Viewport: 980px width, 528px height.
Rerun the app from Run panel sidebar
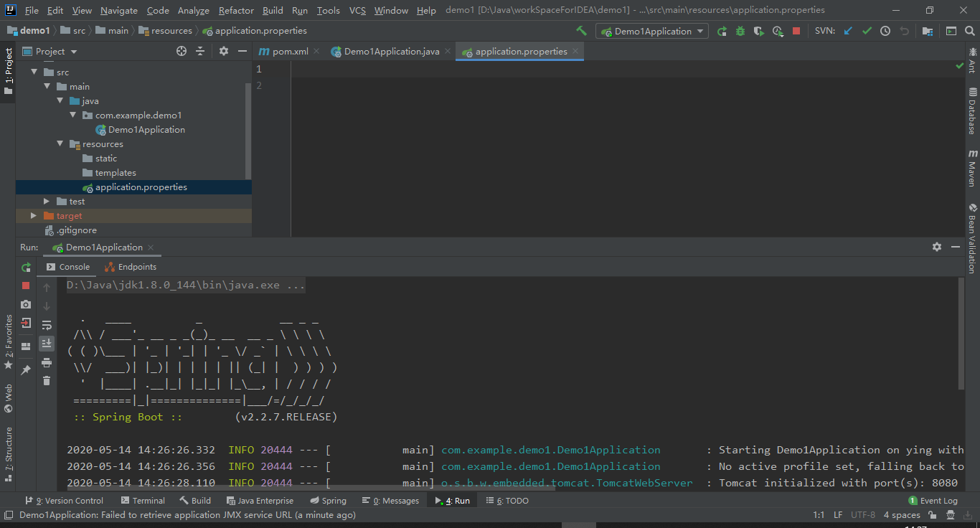point(26,267)
